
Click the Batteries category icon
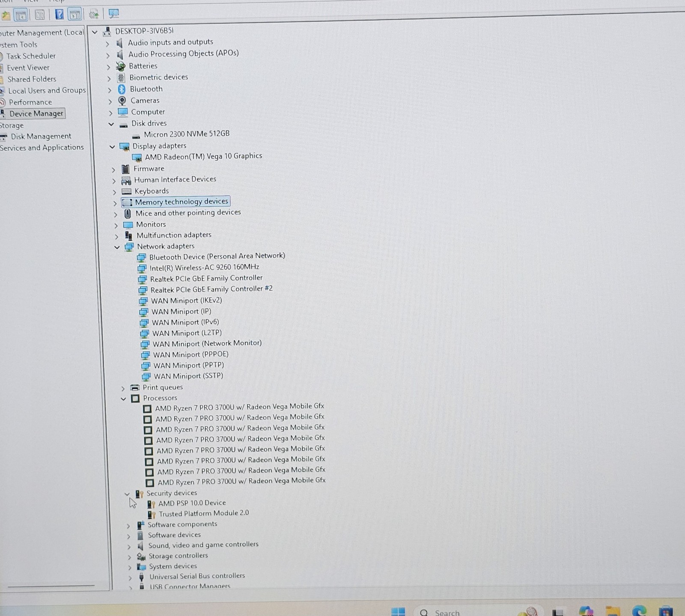121,66
